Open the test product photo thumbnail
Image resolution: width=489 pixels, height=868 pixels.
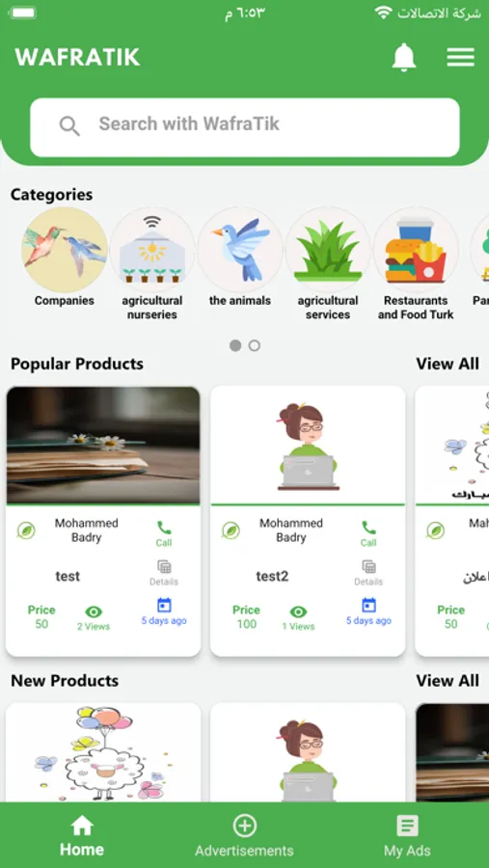(x=103, y=445)
